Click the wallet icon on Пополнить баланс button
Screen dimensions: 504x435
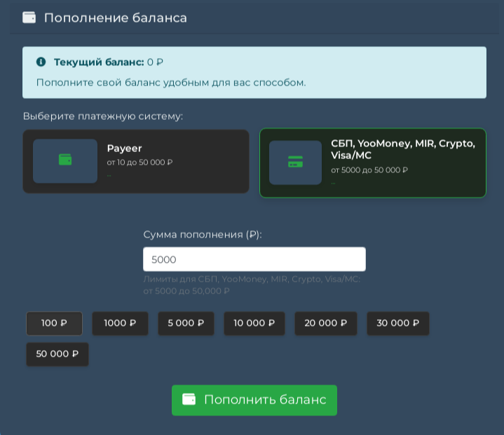189,399
